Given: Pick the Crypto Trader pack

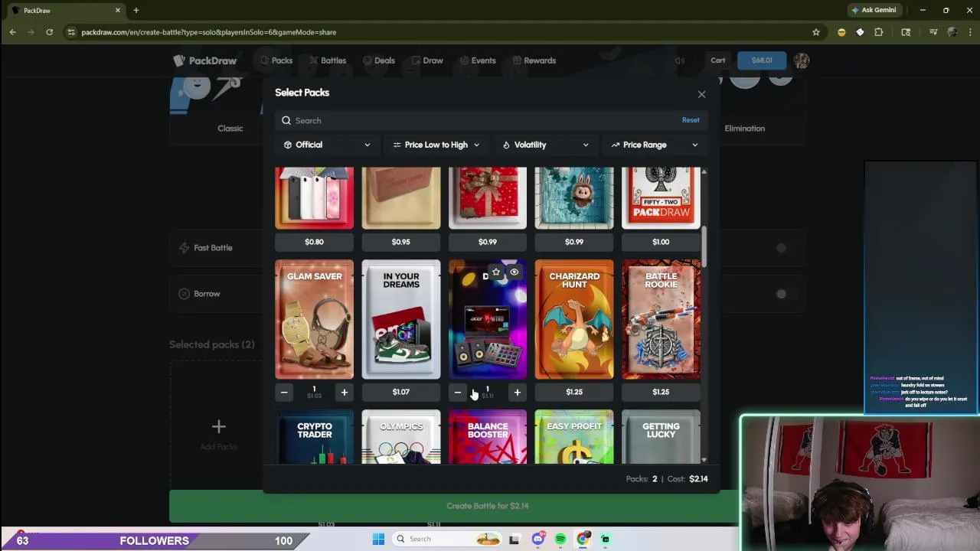Looking at the screenshot, I should click(x=315, y=437).
